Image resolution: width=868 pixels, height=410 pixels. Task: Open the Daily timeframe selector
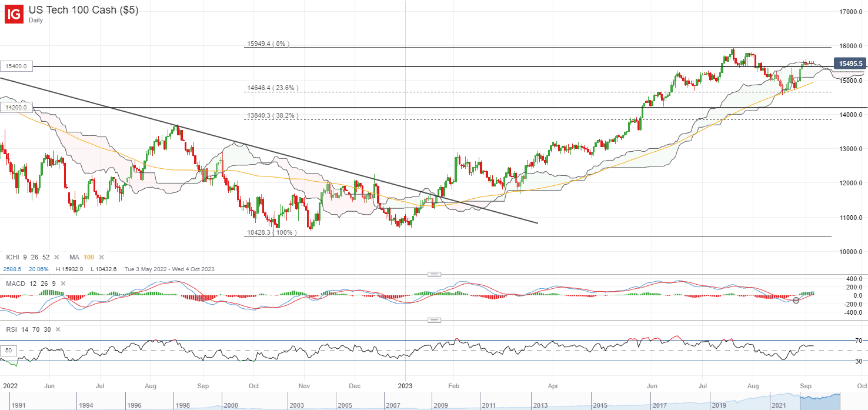click(x=36, y=21)
